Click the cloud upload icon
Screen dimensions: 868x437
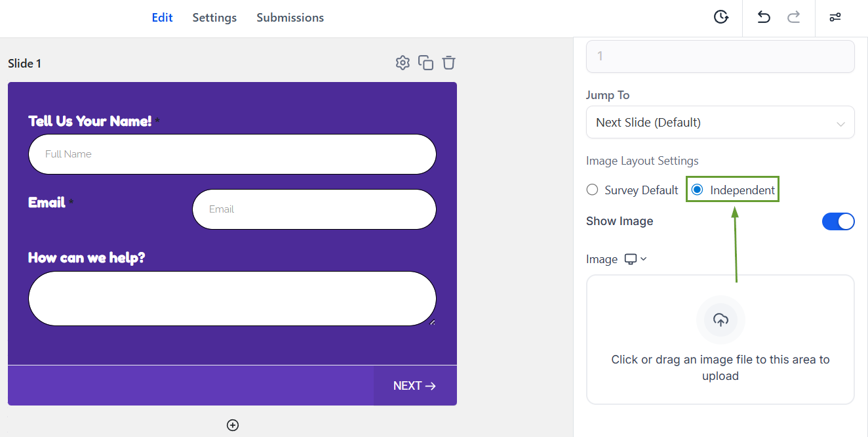click(x=720, y=320)
